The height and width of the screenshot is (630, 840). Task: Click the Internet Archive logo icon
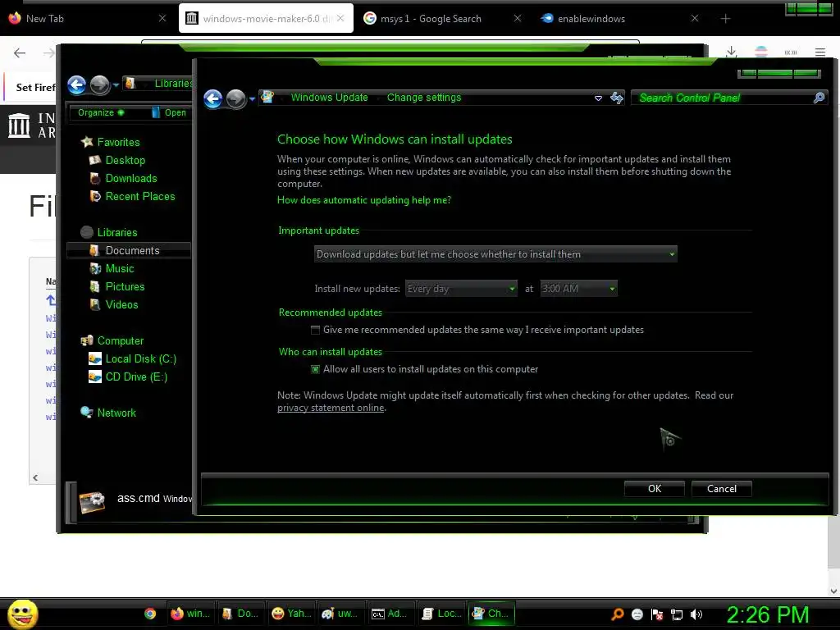(x=20, y=126)
